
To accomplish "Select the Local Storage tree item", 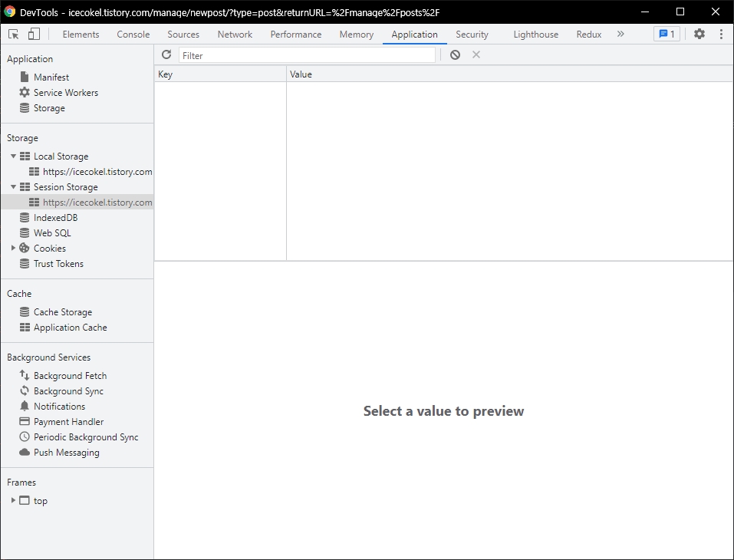I will pyautogui.click(x=61, y=156).
